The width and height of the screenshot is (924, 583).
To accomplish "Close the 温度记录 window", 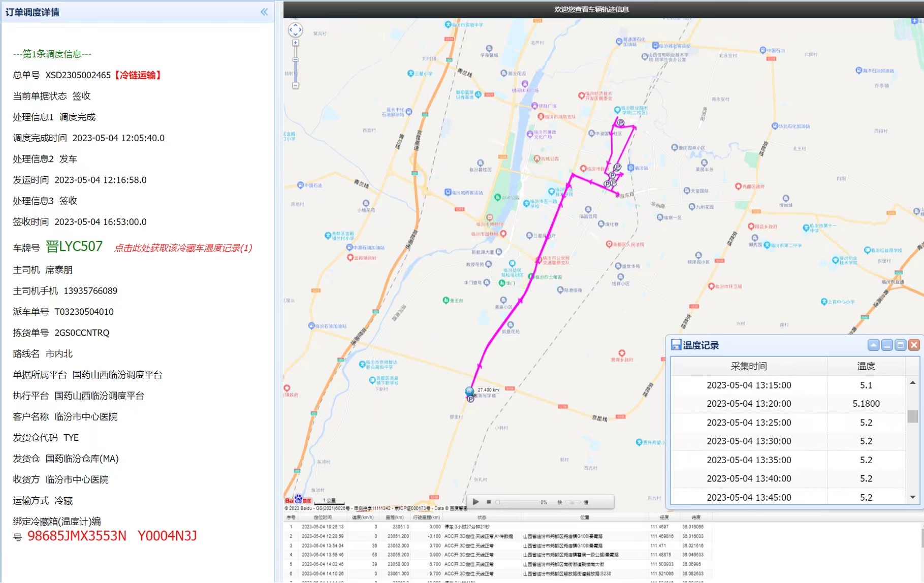I will tap(914, 345).
